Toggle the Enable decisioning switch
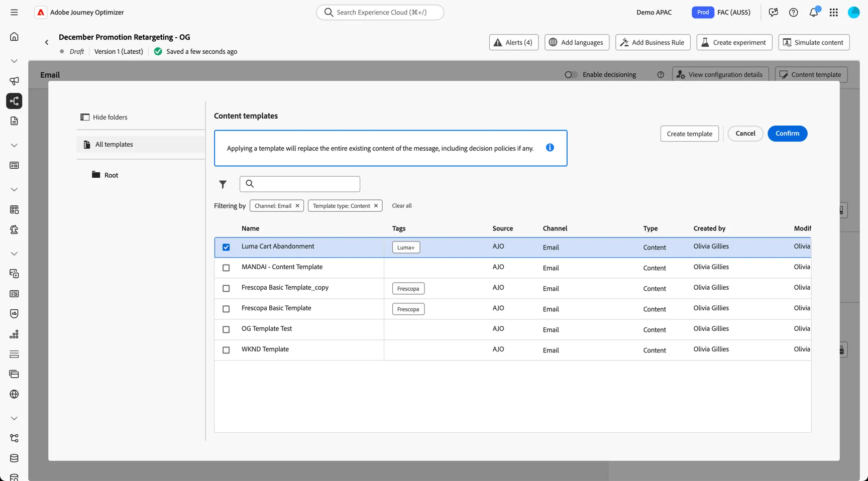Image resolution: width=868 pixels, height=481 pixels. coord(571,74)
